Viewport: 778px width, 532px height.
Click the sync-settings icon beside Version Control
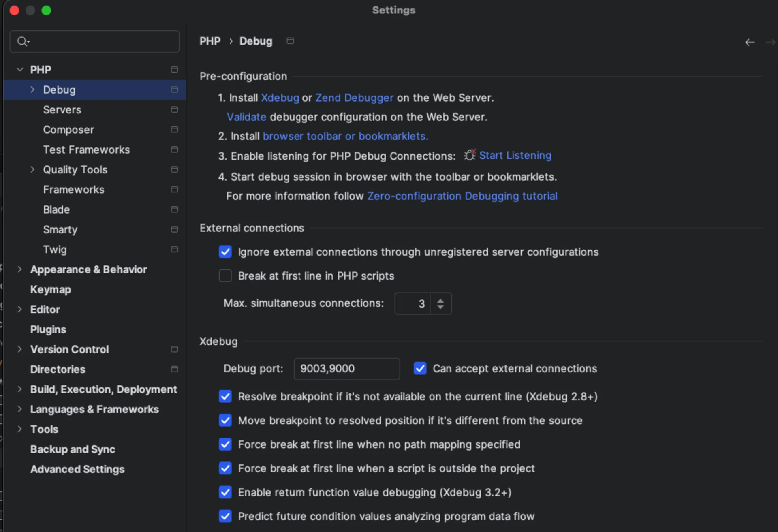tap(174, 349)
